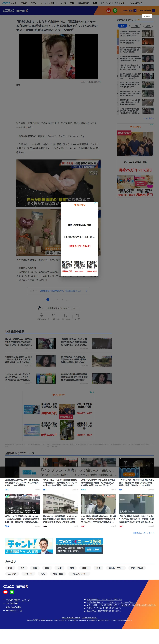Open the テレビ menu item
Viewport: 159px width, 644px height.
(x=24, y=3)
